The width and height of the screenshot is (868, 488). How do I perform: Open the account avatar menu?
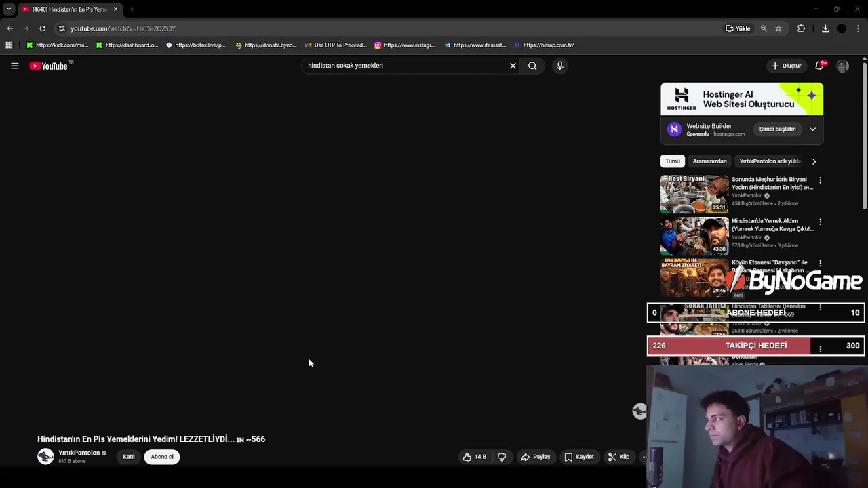pyautogui.click(x=842, y=66)
